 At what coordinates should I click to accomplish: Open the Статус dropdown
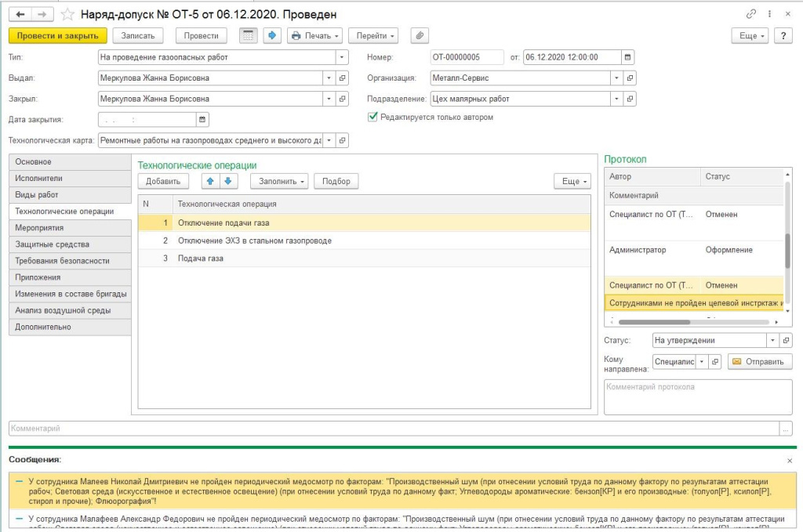[x=772, y=341]
